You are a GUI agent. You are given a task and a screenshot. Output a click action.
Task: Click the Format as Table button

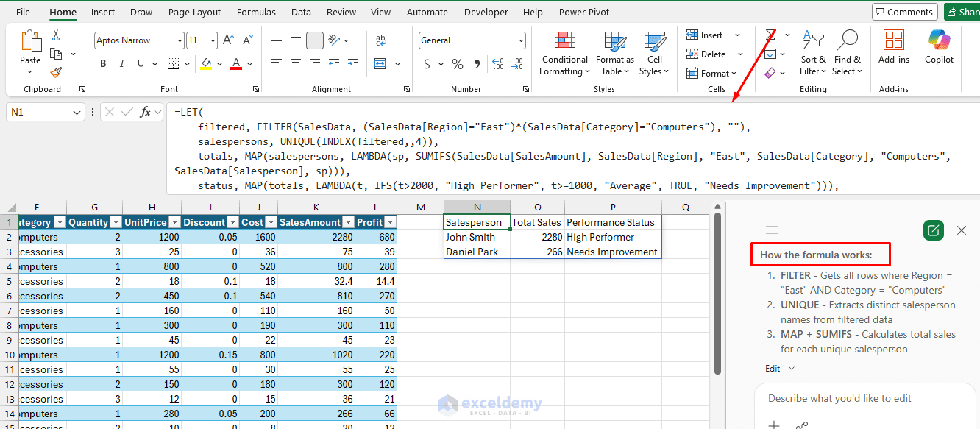coord(614,53)
